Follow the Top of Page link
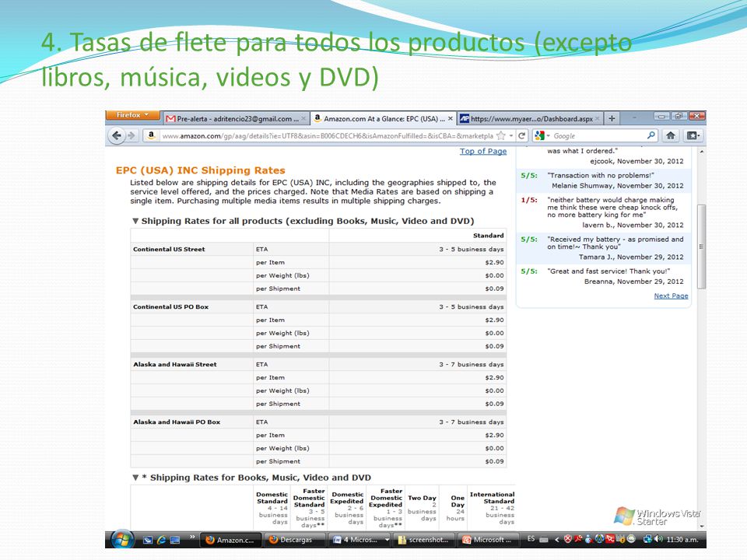Image resolution: width=747 pixels, height=560 pixels. [483, 151]
